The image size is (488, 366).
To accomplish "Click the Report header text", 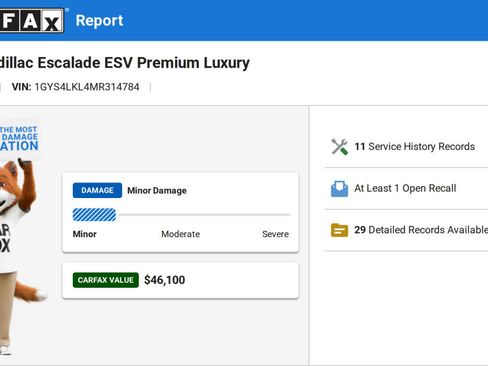I will click(99, 21).
